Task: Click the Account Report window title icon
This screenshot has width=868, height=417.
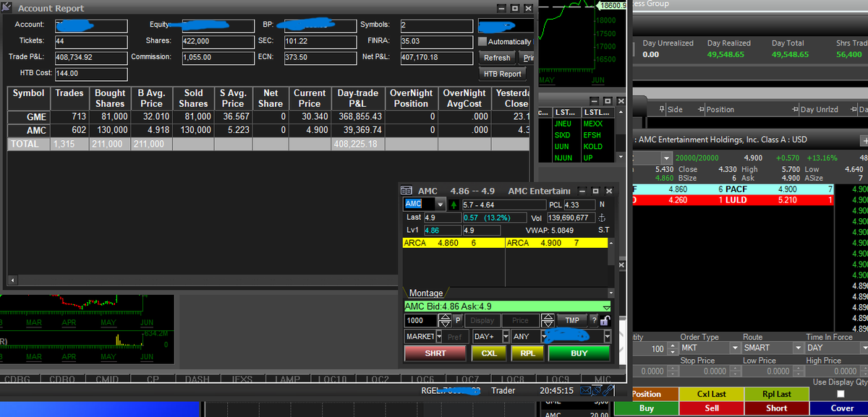Action: click(8, 8)
